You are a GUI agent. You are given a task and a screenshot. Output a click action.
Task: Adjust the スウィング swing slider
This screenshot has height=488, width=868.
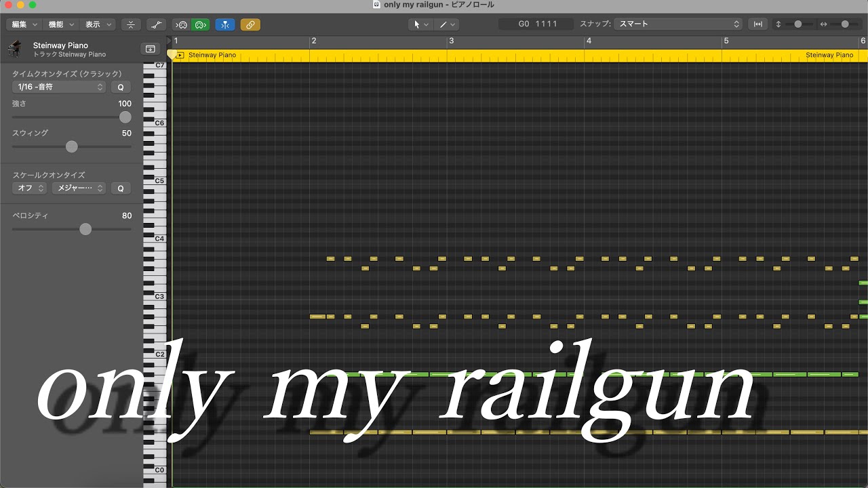(x=72, y=146)
